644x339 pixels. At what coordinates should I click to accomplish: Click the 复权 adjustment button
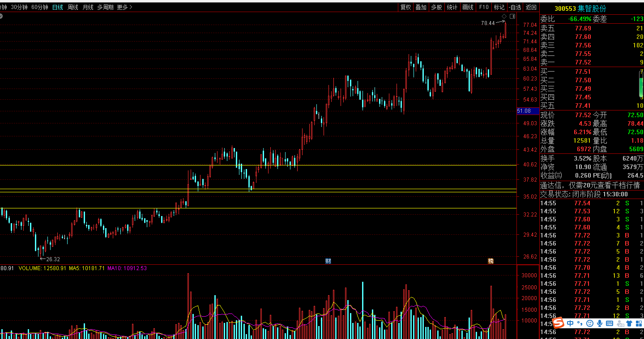point(405,7)
